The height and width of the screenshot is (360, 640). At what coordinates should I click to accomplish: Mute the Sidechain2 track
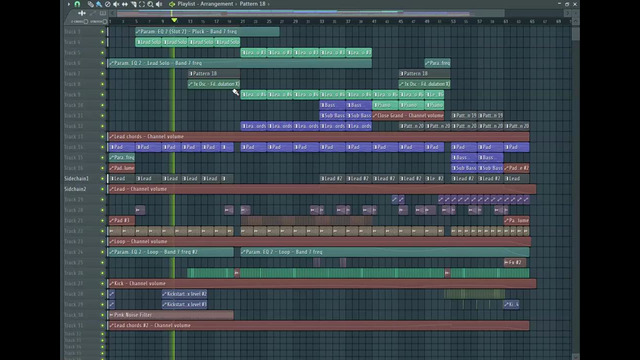click(x=102, y=189)
